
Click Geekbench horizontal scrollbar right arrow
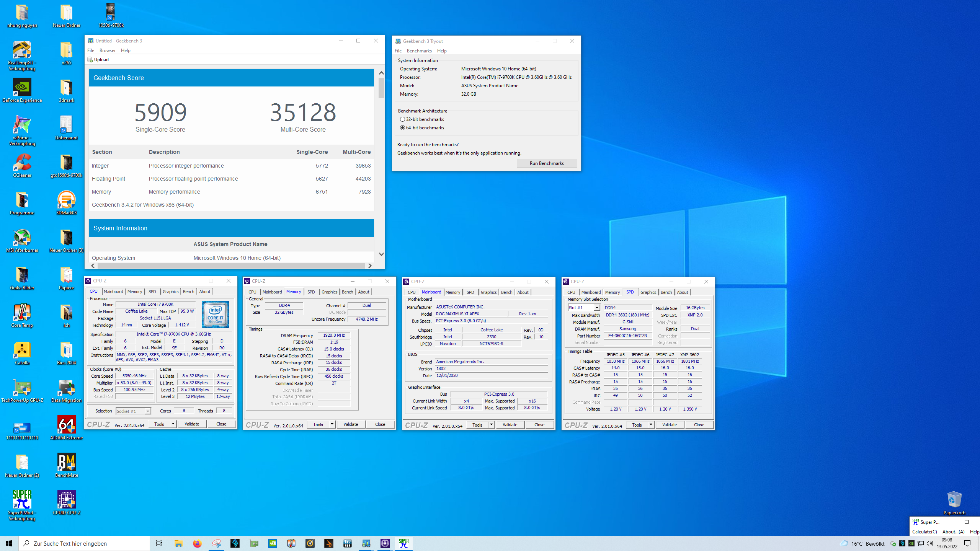click(370, 266)
